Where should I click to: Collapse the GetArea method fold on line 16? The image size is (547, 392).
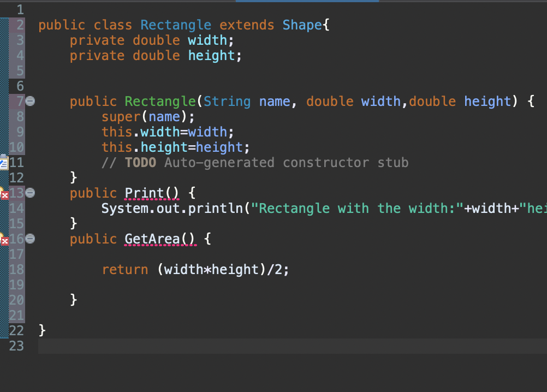(x=30, y=239)
